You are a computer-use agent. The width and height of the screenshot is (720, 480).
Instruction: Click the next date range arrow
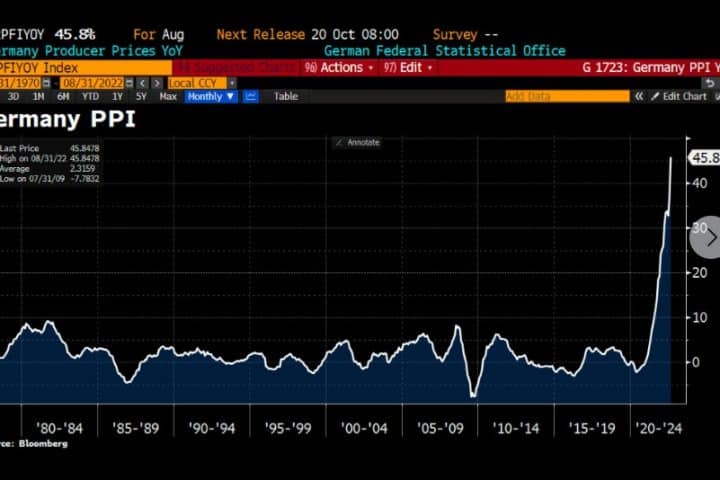158,82
